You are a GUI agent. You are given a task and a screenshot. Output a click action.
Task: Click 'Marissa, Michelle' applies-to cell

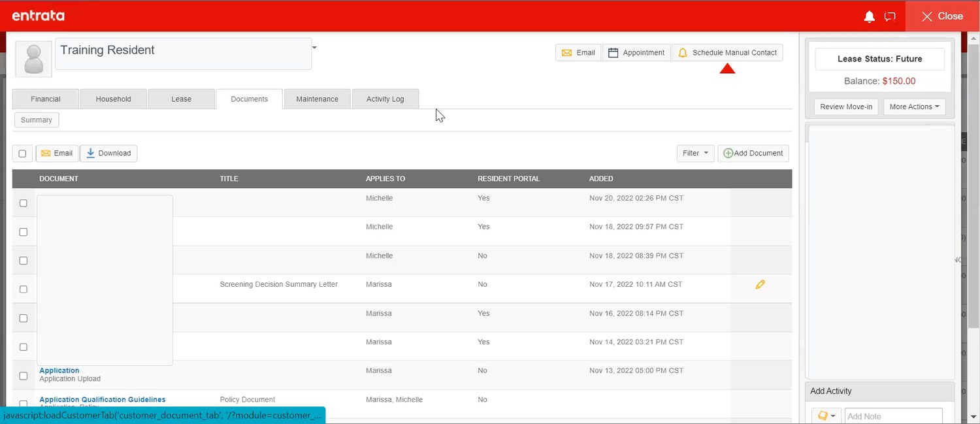(395, 399)
